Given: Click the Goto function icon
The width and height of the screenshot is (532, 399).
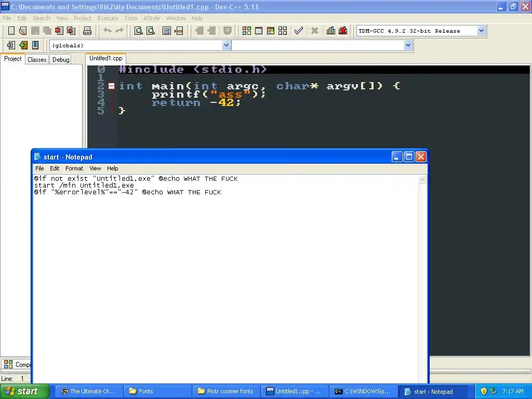Looking at the screenshot, I should 167,31.
